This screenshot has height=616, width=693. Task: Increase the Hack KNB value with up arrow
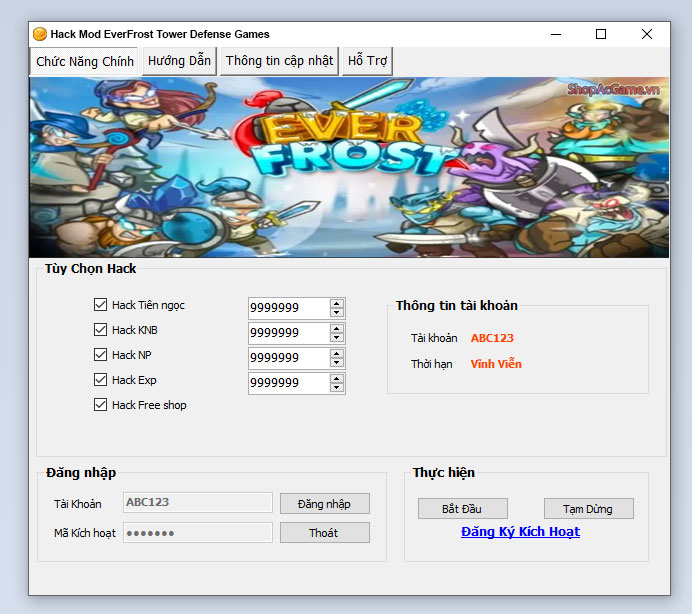337,329
